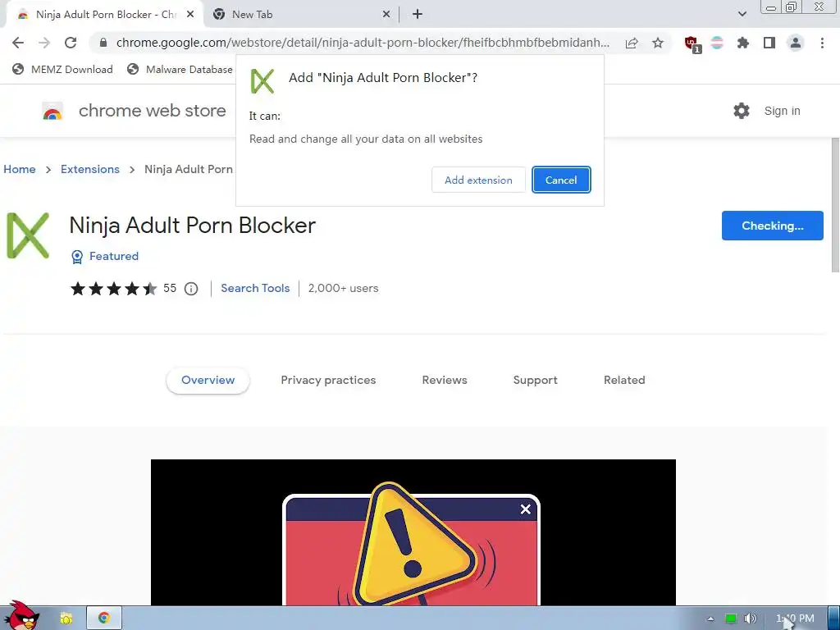Viewport: 840px width, 630px height.
Task: Click the X in the preview image
Action: pos(526,509)
